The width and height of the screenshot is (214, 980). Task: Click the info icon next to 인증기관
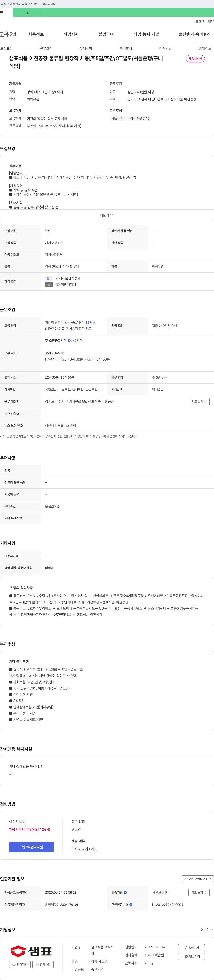point(126,892)
